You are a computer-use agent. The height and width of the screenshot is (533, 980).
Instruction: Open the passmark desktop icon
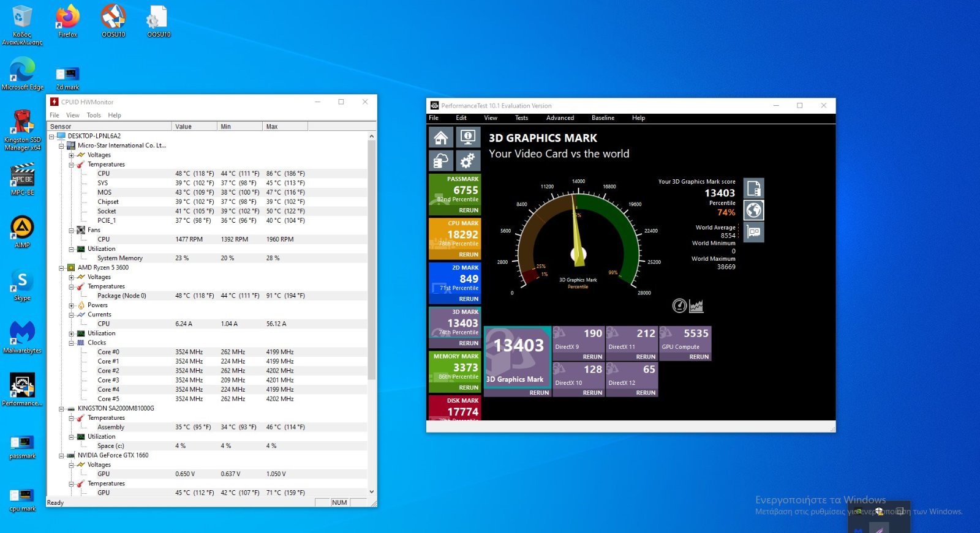click(x=23, y=447)
